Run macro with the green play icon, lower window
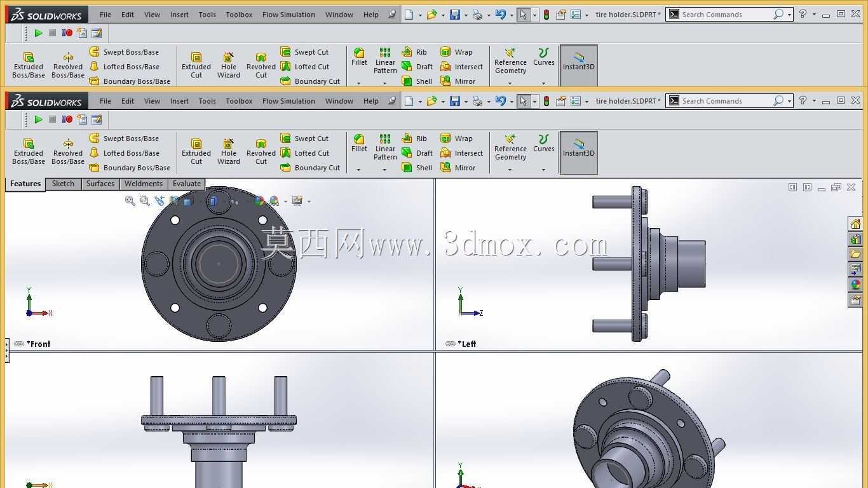The width and height of the screenshot is (868, 488). (x=38, y=119)
